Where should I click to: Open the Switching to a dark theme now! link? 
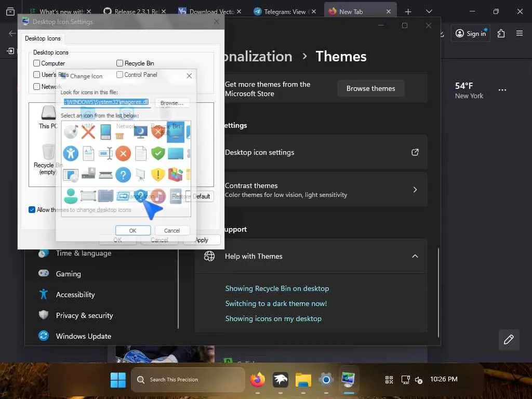[x=276, y=303]
